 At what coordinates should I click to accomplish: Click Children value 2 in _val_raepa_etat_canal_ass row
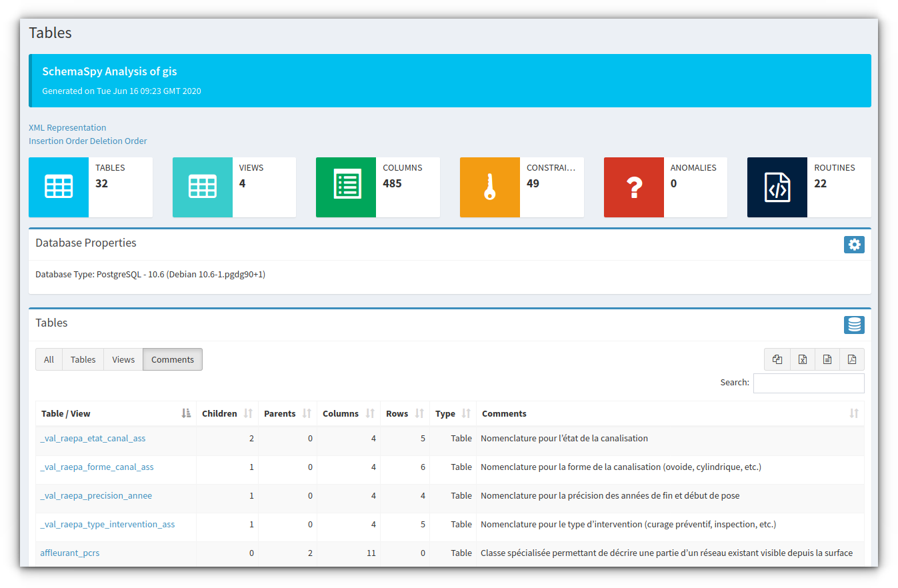(x=251, y=438)
